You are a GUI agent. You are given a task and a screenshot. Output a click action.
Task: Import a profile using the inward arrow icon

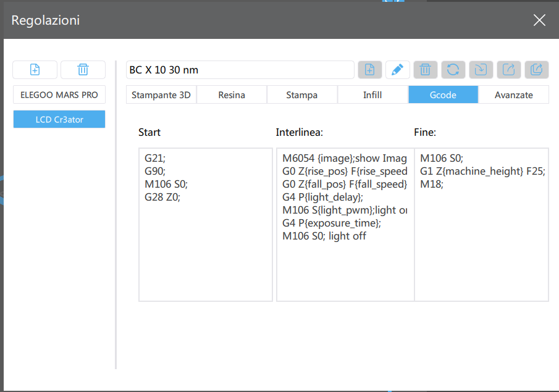click(x=481, y=70)
